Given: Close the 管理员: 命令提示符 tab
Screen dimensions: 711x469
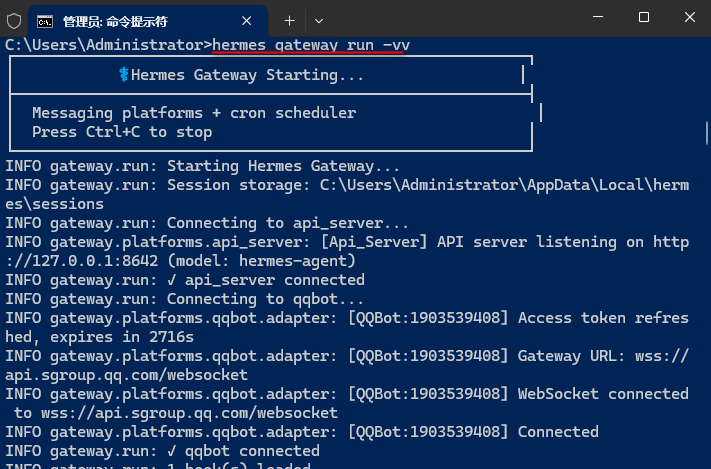Looking at the screenshot, I should [246, 21].
